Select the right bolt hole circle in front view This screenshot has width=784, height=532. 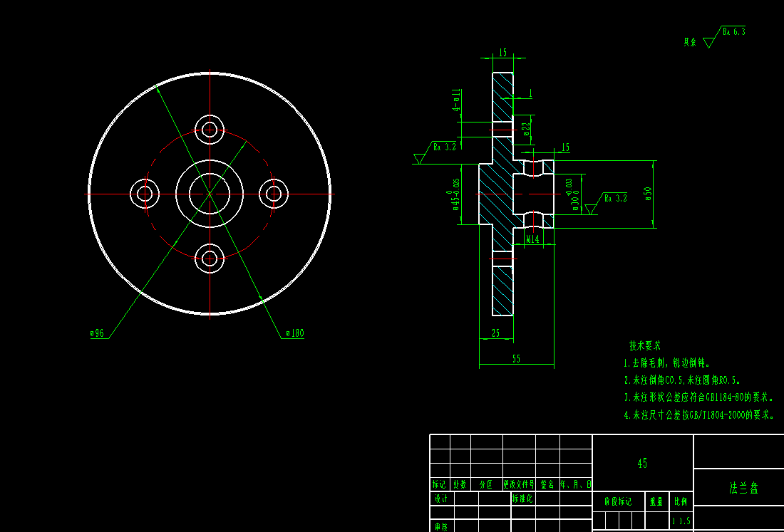click(274, 194)
